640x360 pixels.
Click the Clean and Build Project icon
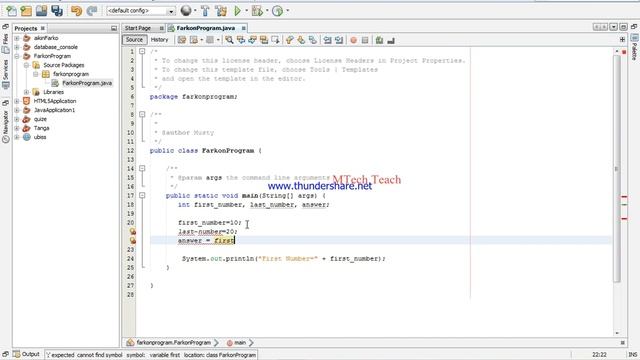click(221, 11)
